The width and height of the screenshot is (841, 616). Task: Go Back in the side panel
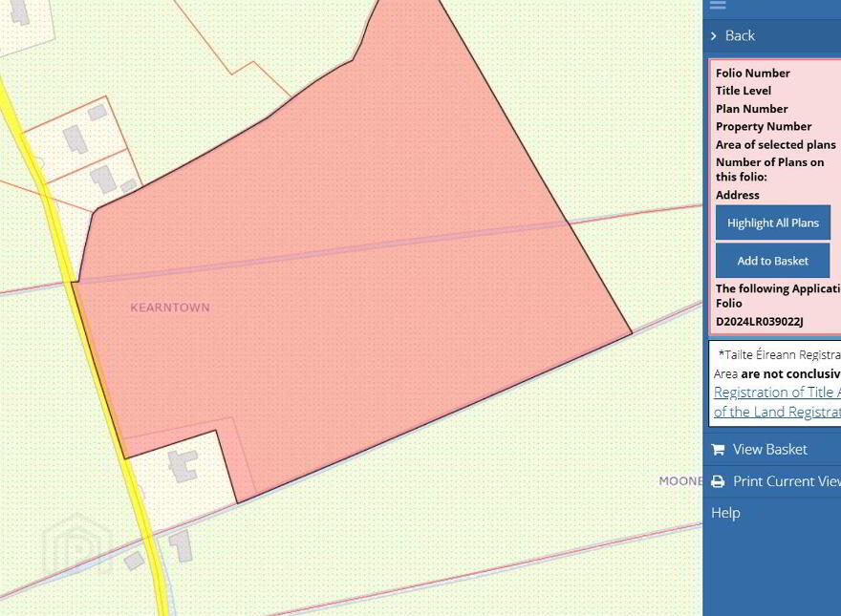tap(740, 36)
